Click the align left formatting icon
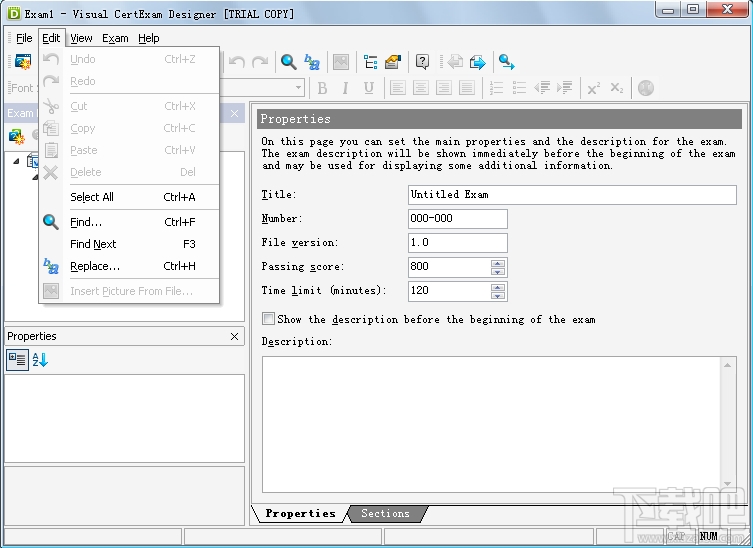This screenshot has height=548, width=753. pyautogui.click(x=398, y=88)
